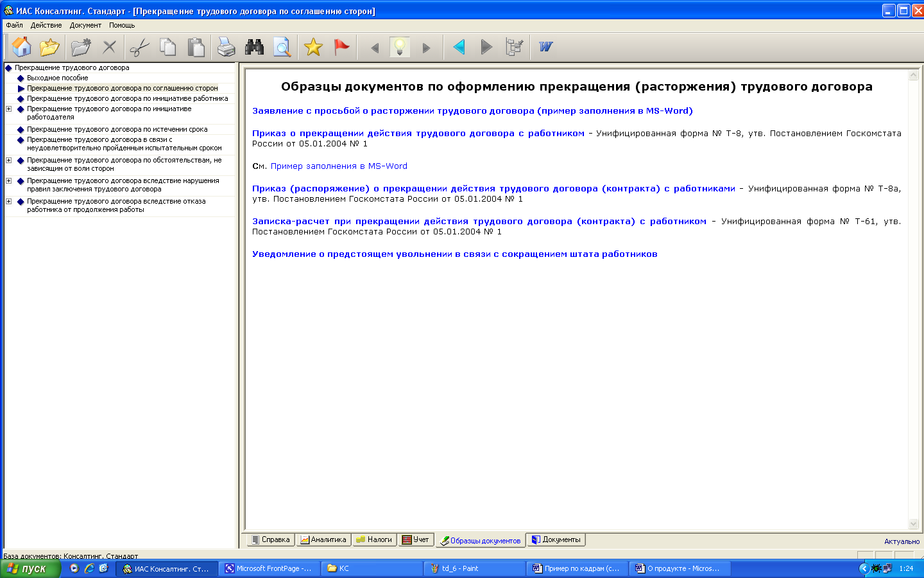Add to favorites with star icon
924x578 pixels.
pyautogui.click(x=313, y=47)
